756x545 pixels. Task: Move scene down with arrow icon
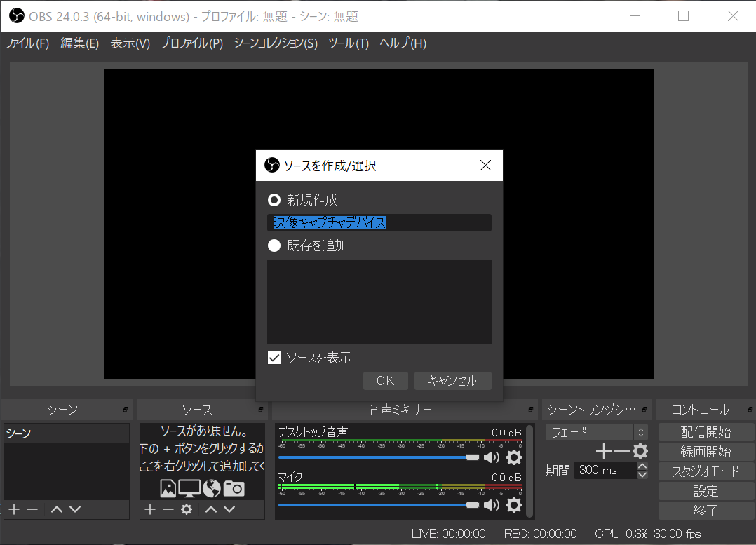(75, 509)
